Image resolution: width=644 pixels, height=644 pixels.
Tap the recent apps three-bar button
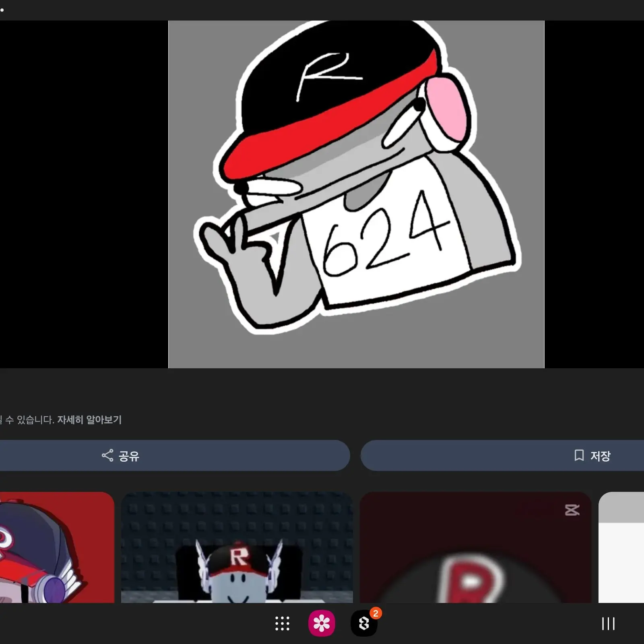[x=608, y=623]
